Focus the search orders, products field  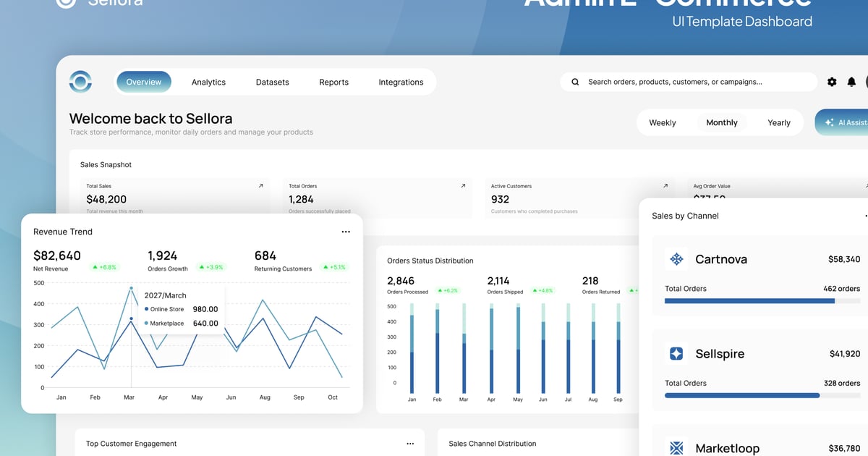[x=689, y=82]
